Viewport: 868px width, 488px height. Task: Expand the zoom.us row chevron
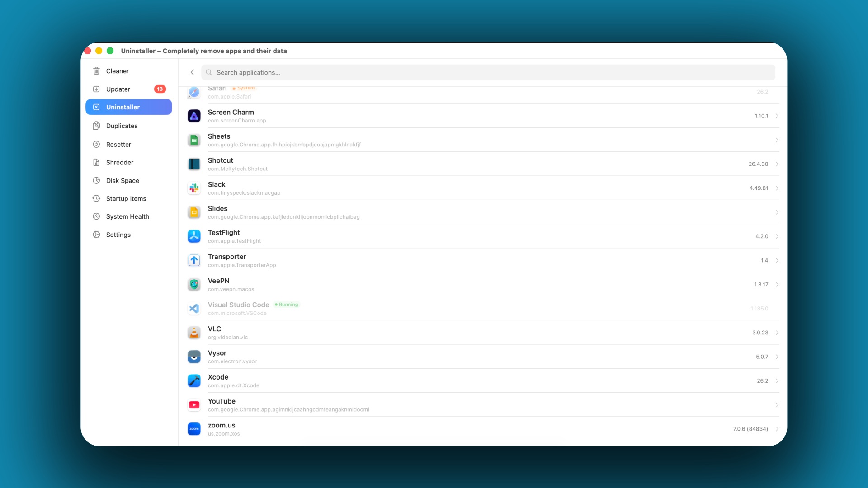click(777, 429)
